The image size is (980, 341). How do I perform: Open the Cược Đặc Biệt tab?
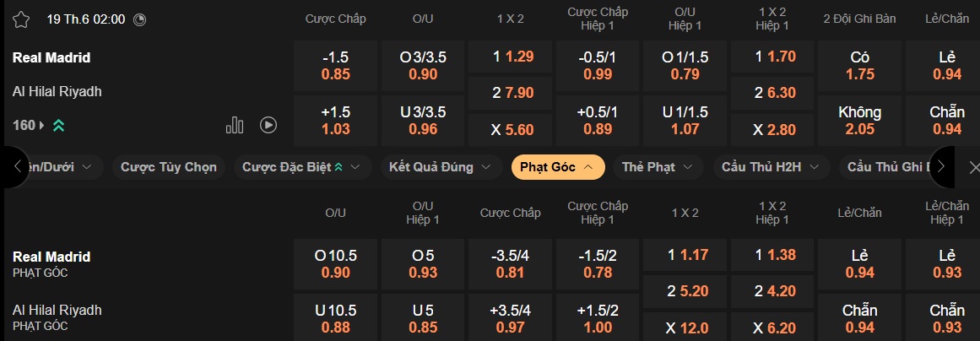tap(301, 167)
